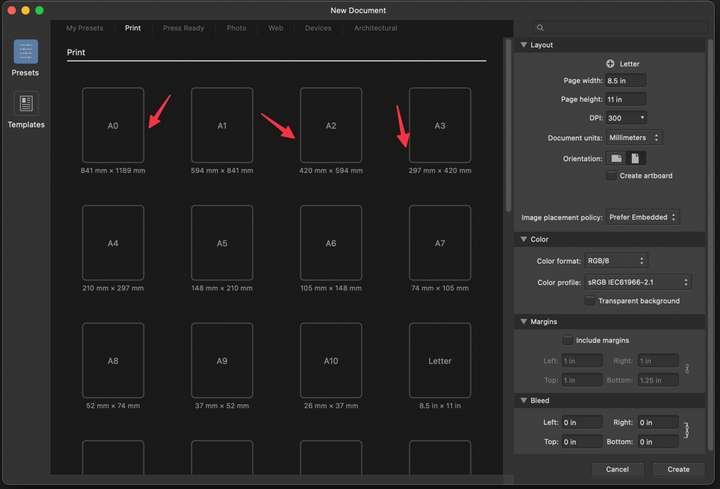Screen dimensions: 720x489
Task: Click the Create button
Action: tap(678, 469)
